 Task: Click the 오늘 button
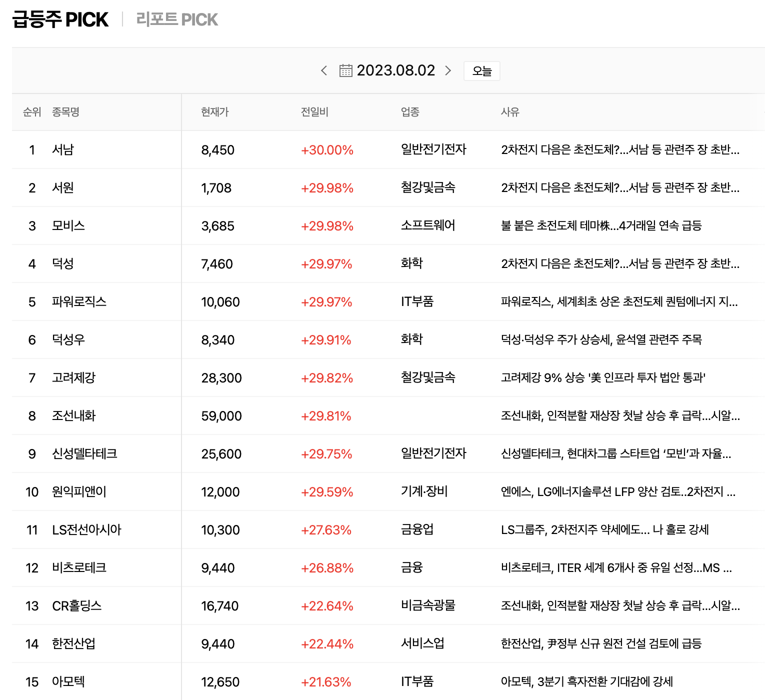point(482,71)
